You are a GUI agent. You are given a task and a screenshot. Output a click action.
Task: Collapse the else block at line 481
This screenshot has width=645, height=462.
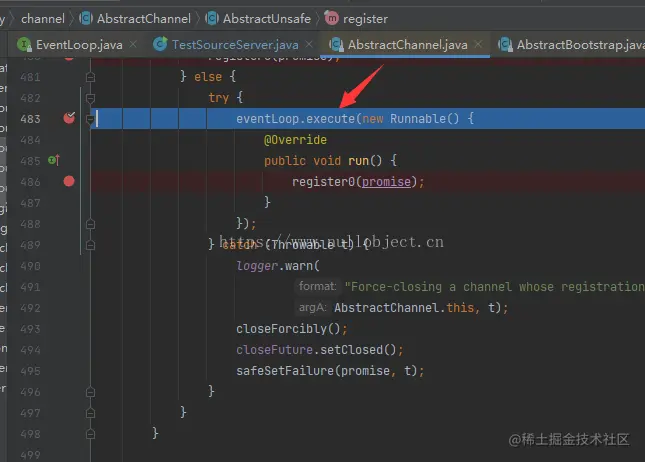90,77
